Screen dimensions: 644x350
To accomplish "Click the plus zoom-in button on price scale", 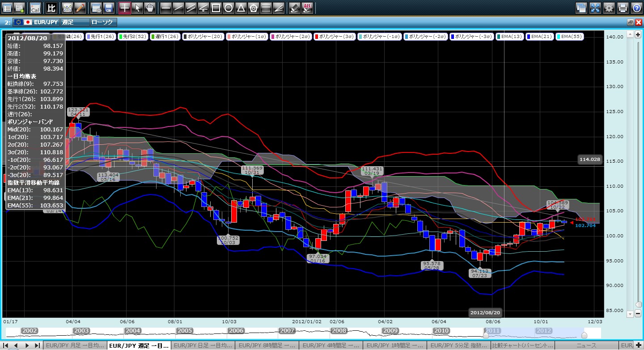I will point(638,35).
